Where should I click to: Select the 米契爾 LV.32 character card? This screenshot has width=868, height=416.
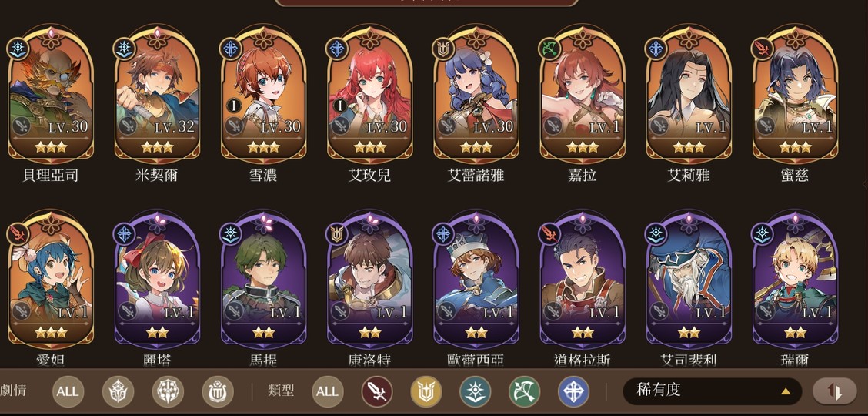[x=157, y=94]
